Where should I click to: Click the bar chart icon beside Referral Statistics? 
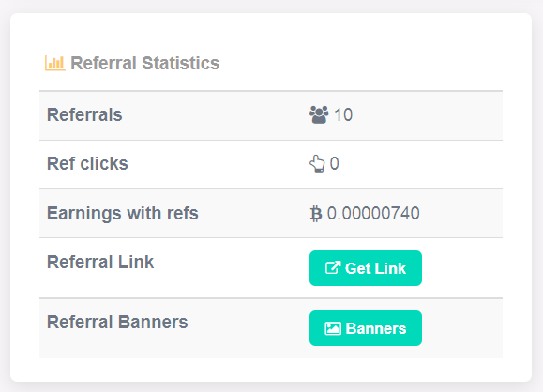click(x=55, y=63)
